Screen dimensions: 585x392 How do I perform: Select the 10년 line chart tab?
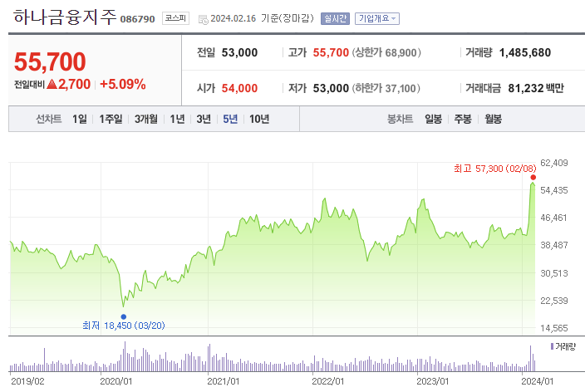(x=259, y=119)
